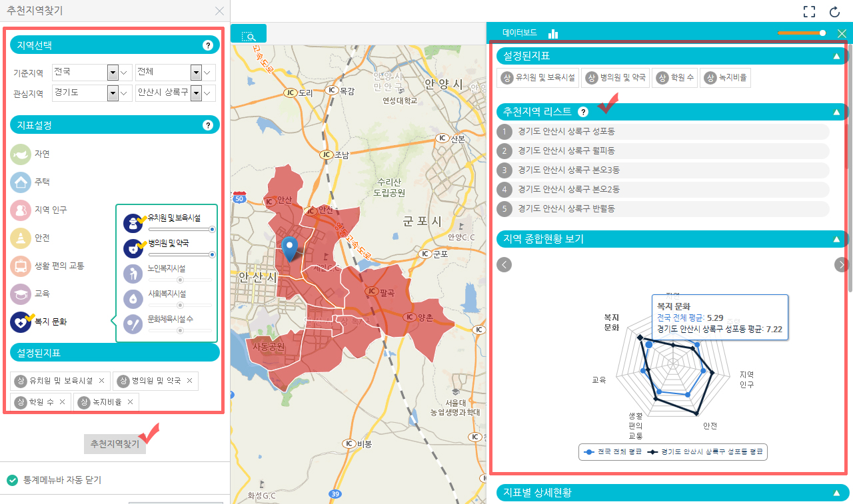This screenshot has width=853, height=504.
Task: Select 경기도 안산시 상록구 월피동 list item
Action: [663, 150]
